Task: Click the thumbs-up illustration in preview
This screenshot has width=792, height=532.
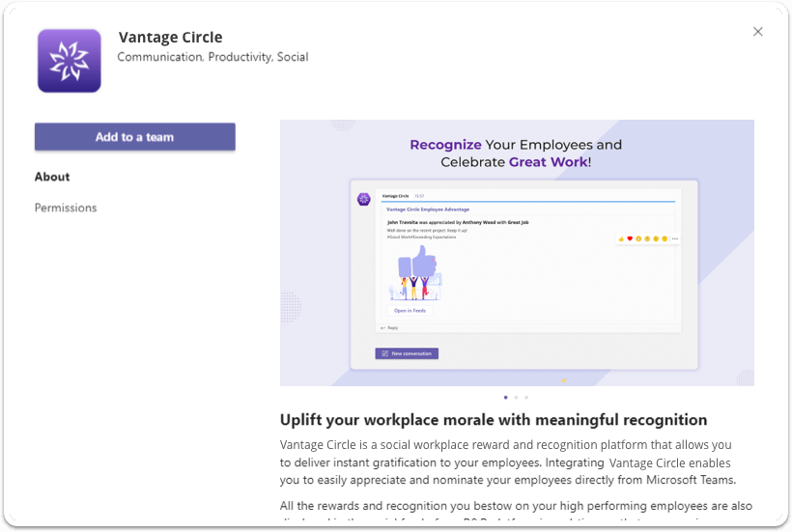Action: (x=416, y=272)
